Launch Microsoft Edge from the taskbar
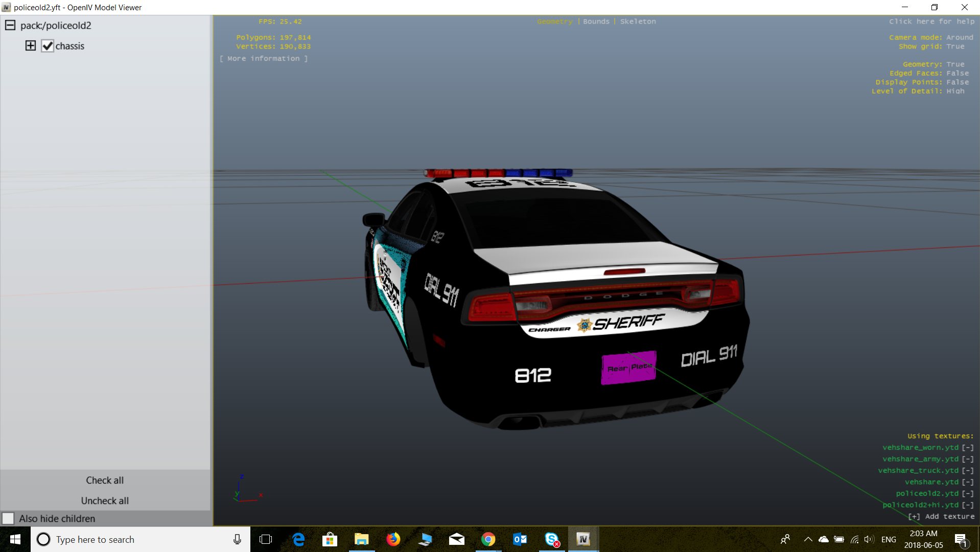 298,539
